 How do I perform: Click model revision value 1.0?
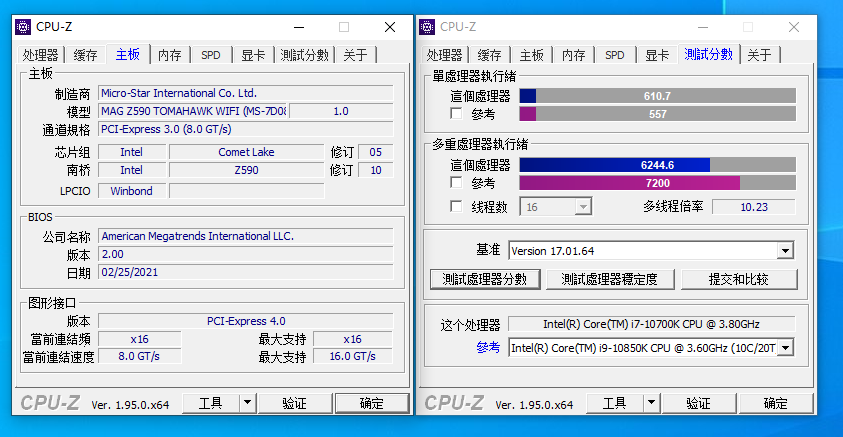pyautogui.click(x=341, y=111)
